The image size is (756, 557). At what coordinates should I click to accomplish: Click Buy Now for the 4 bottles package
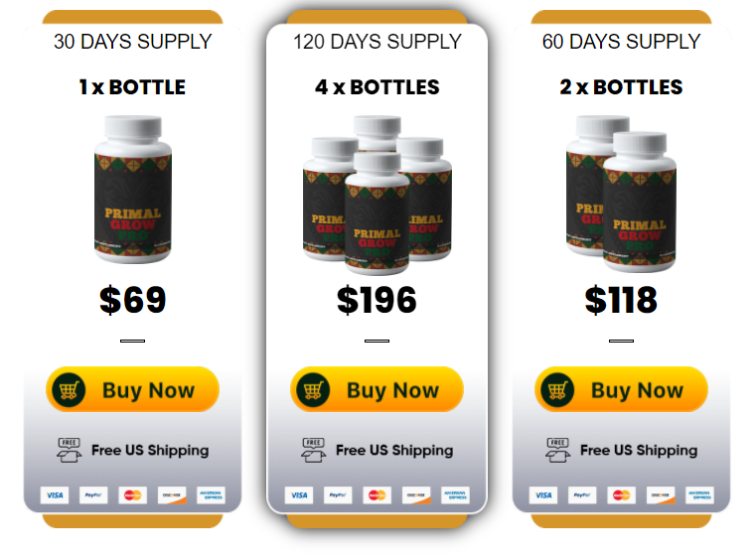[x=377, y=389]
